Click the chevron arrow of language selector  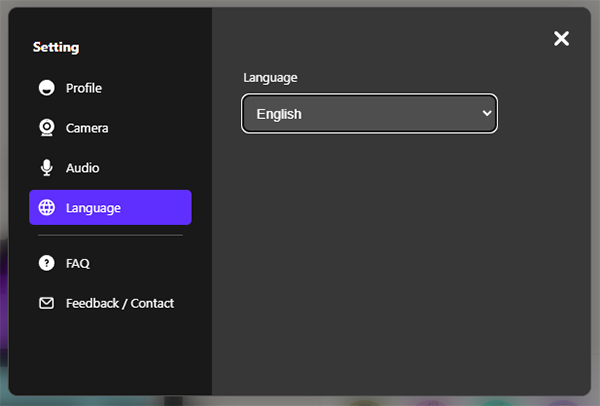487,113
